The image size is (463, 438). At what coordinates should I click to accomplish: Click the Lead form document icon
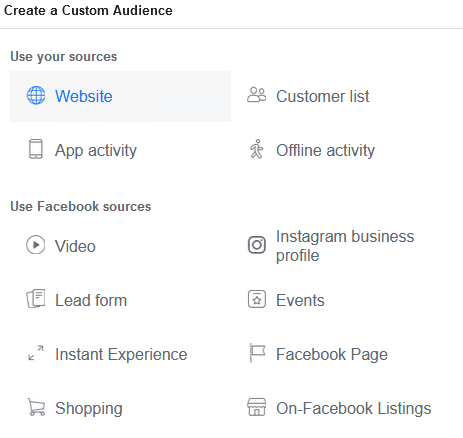(36, 299)
